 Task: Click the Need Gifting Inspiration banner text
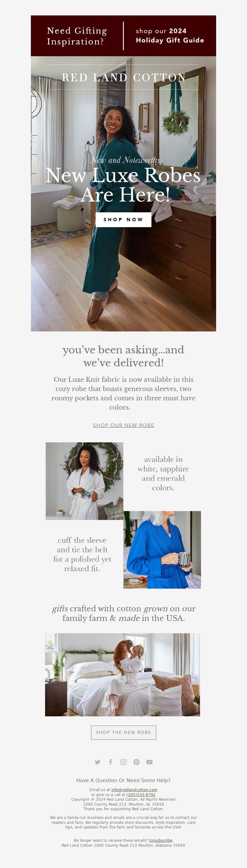(x=77, y=36)
